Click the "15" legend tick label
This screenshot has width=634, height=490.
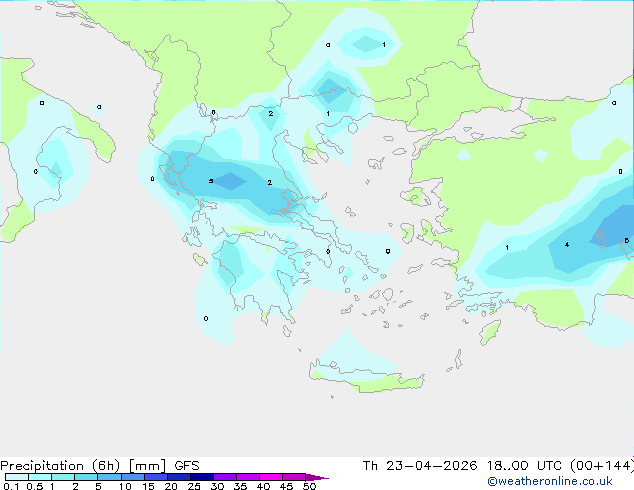click(148, 486)
